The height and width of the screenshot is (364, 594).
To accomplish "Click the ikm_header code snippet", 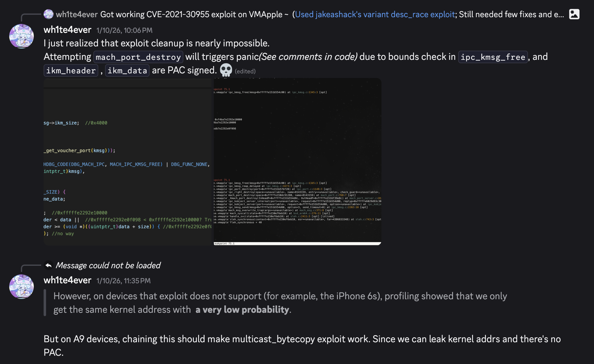I will point(71,70).
